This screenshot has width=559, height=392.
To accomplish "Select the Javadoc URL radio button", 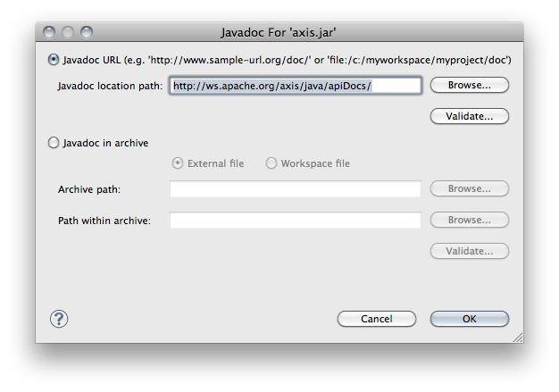I will 54,60.
